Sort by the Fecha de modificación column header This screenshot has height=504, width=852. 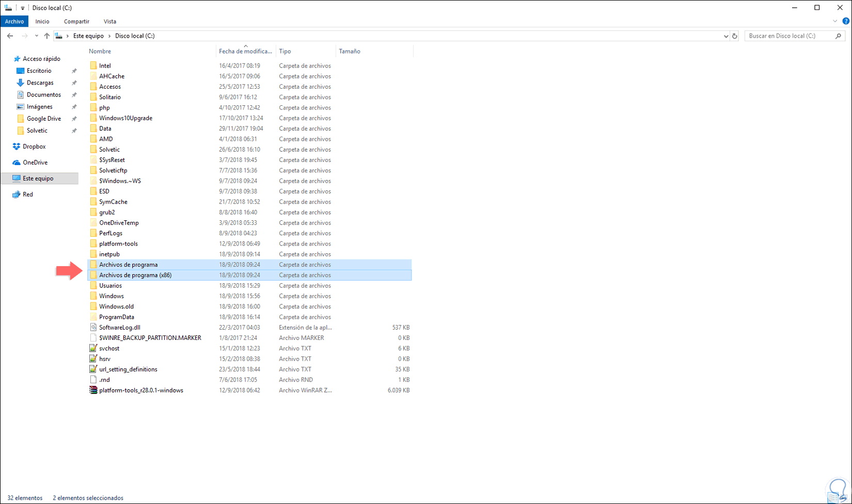[x=246, y=51]
